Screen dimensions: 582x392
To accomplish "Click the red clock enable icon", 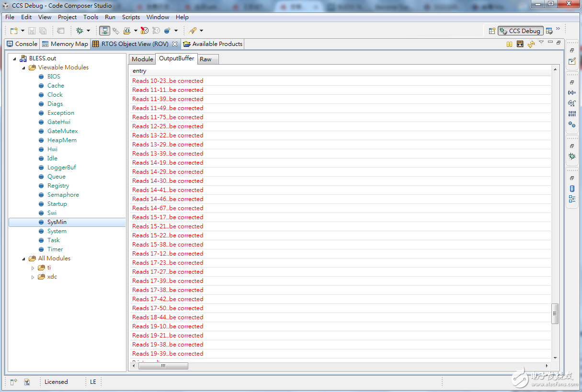I will tap(144, 31).
